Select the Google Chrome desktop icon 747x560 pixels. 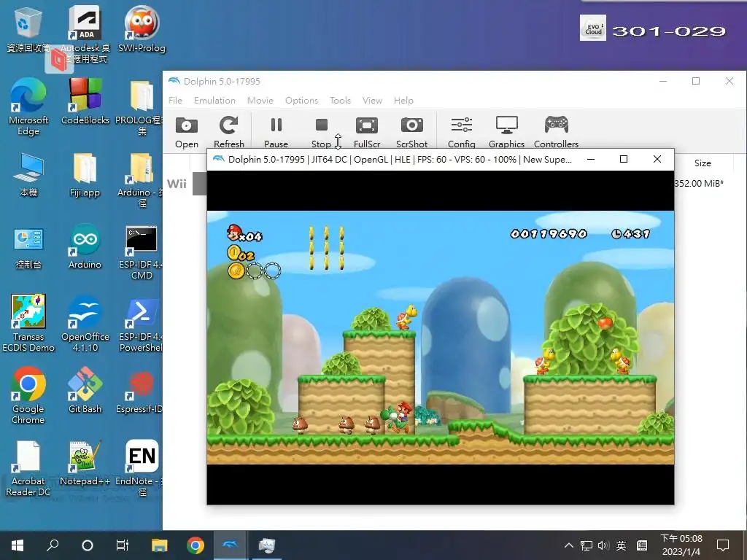[x=28, y=395]
